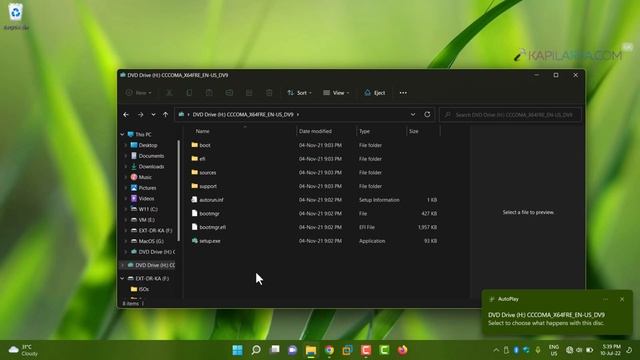Open the View menu
Viewport: 640px width, 360px height.
click(336, 93)
